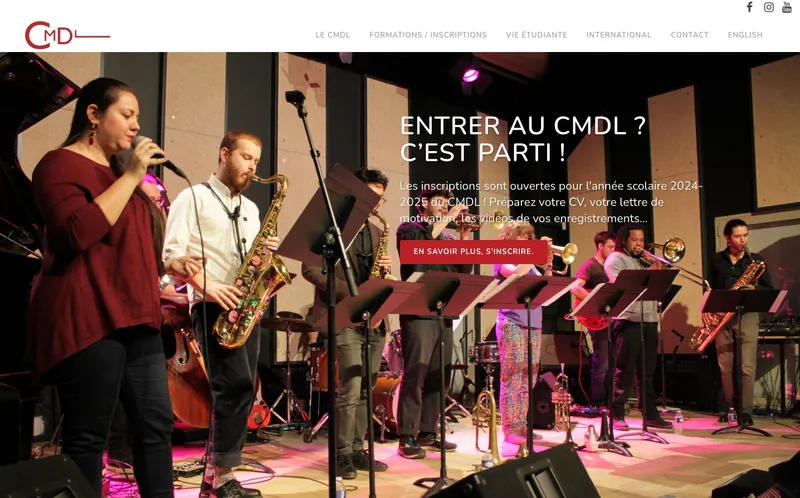Viewport: 800px width, 498px height.
Task: Click the red CMDL logo
Action: (x=67, y=35)
